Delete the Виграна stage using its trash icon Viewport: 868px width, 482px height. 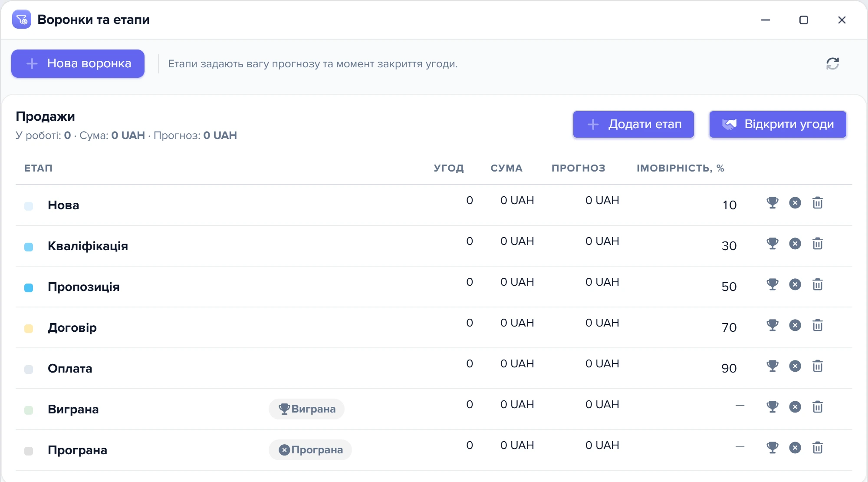818,407
